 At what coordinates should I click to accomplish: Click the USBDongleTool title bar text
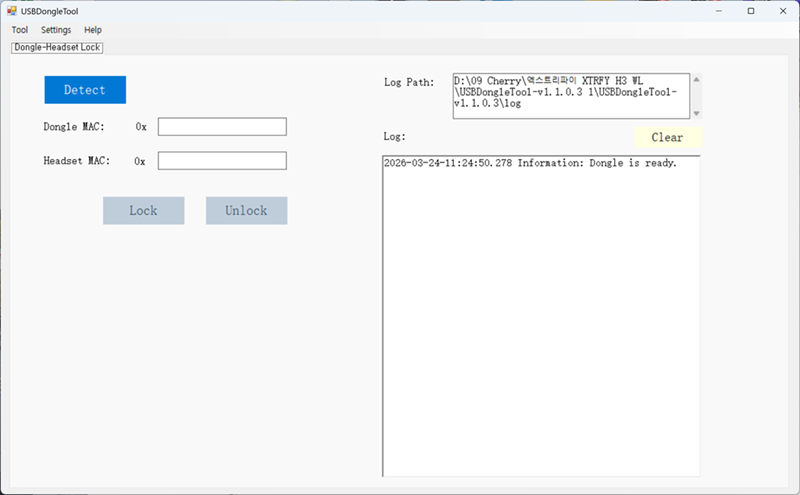pyautogui.click(x=50, y=11)
